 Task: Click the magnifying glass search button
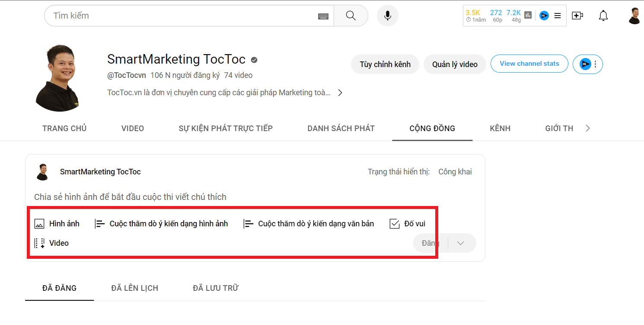click(x=351, y=16)
